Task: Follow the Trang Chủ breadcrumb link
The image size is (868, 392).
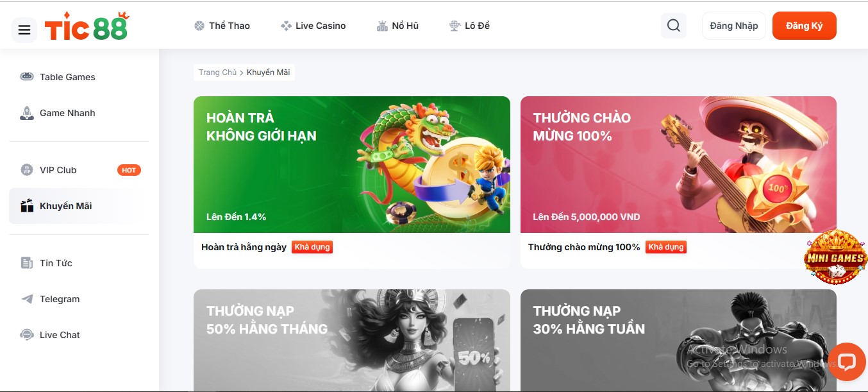Action: tap(217, 72)
